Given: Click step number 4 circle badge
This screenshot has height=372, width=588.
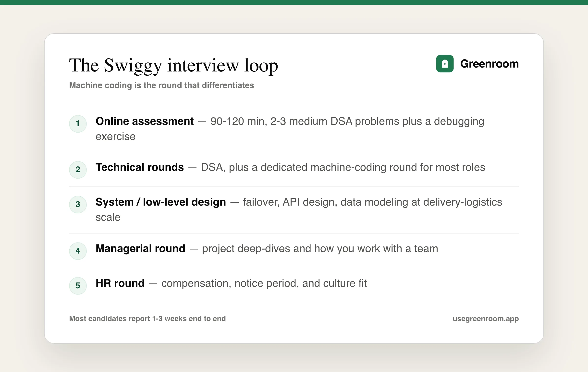Looking at the screenshot, I should tap(78, 251).
